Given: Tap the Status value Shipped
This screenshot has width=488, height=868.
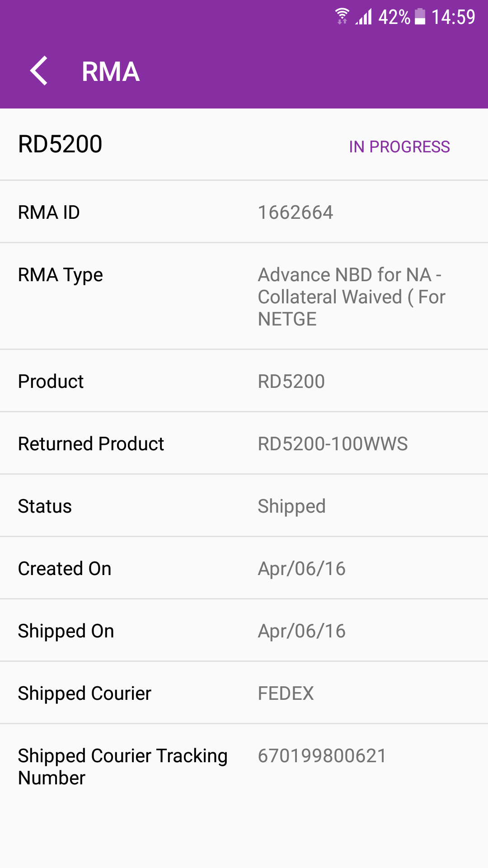Looking at the screenshot, I should [292, 507].
